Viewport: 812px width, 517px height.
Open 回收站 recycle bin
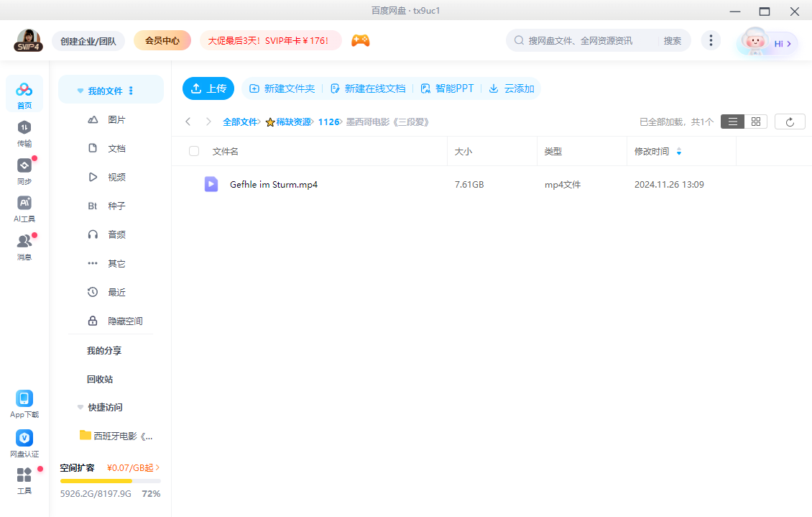click(100, 379)
